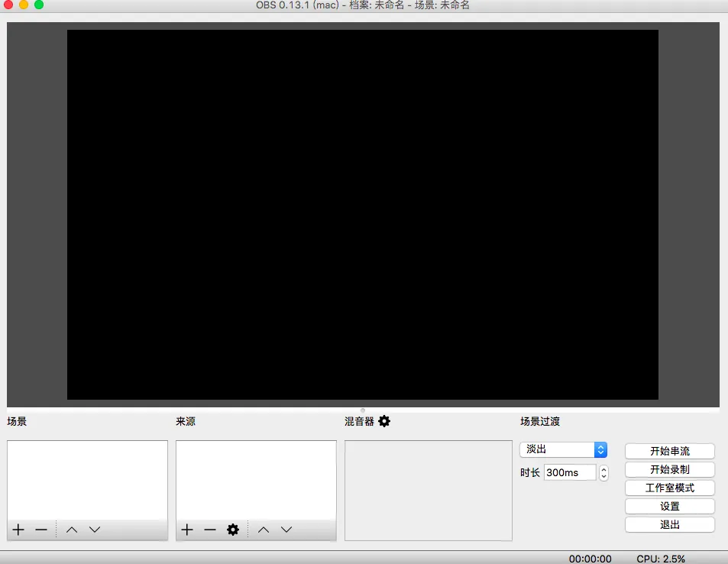Screen dimensions: 728x564
Task: Move source down using the down-arrow icon
Action: click(x=286, y=529)
